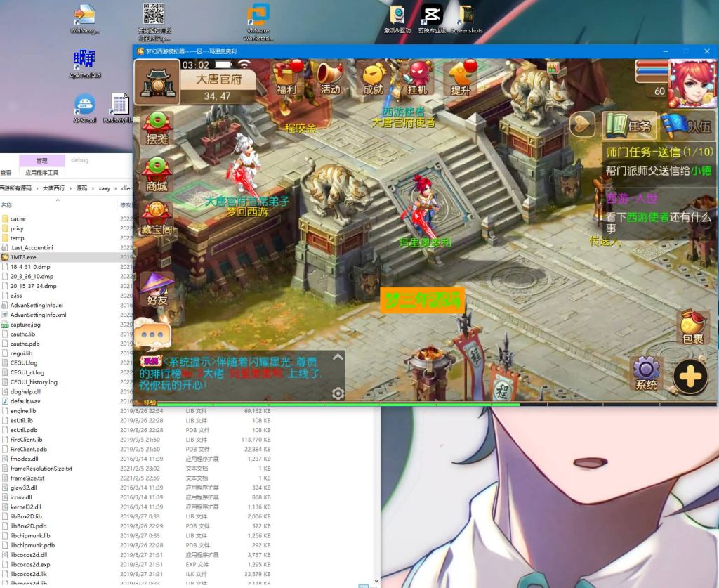
Task: Open the 挂机 auto-play icon
Action: tap(417, 78)
